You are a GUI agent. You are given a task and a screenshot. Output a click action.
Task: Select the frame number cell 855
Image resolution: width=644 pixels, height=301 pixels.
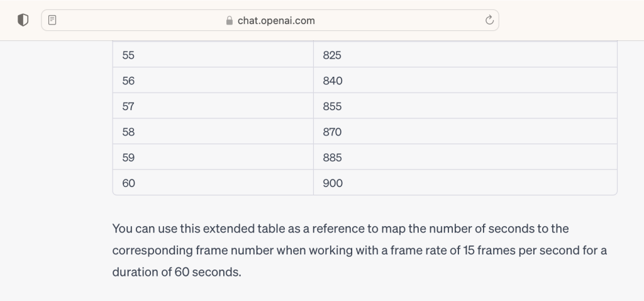(x=465, y=106)
